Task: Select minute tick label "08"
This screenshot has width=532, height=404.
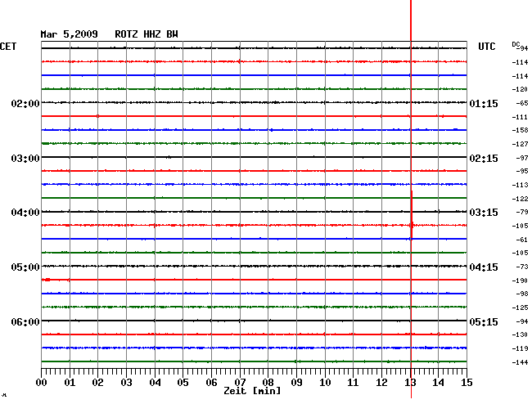Action: tap(268, 383)
